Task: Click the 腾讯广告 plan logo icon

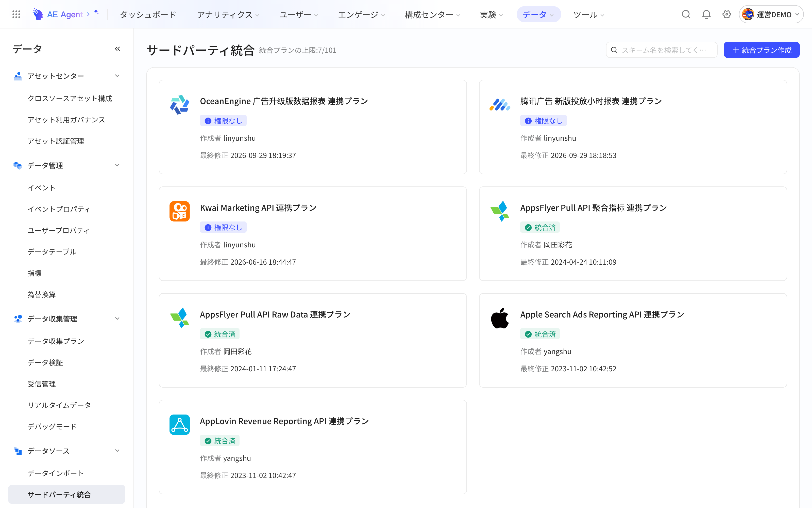Action: tap(500, 104)
